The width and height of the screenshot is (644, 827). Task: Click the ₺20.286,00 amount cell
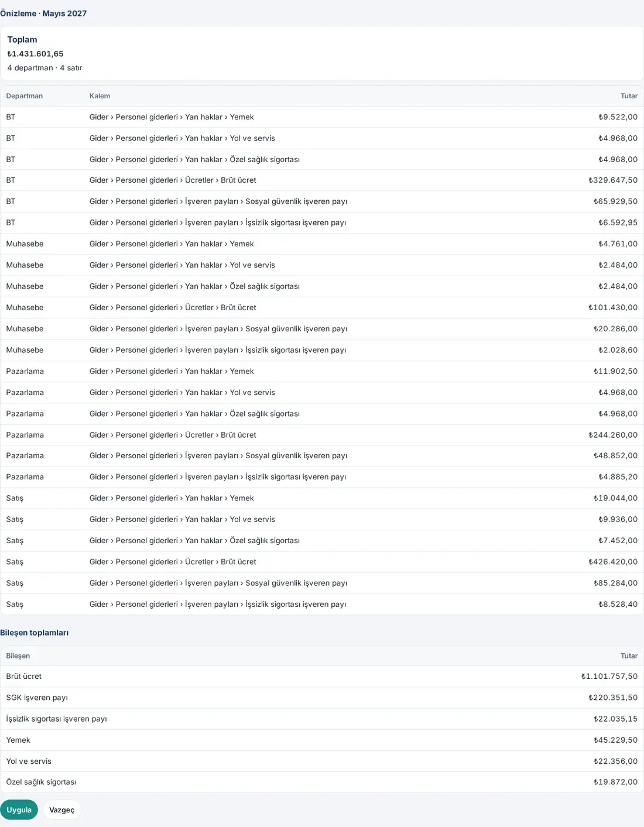pyautogui.click(x=615, y=329)
